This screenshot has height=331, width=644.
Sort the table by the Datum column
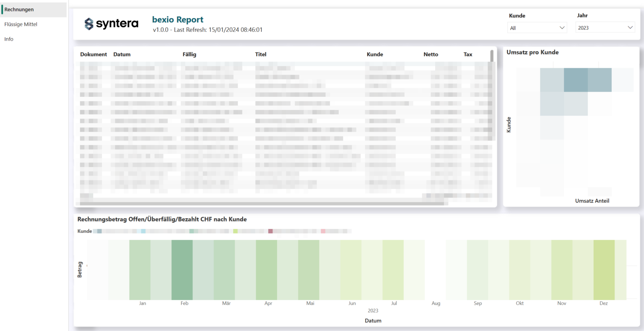(122, 54)
